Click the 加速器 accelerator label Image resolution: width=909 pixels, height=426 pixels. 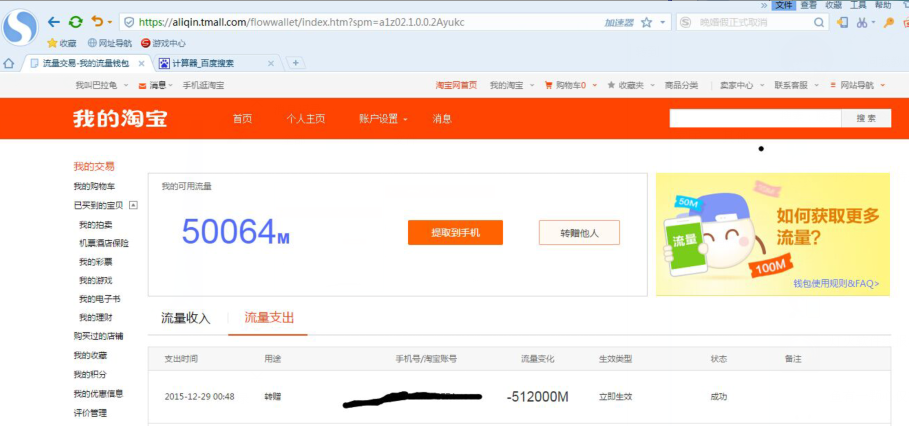[619, 23]
